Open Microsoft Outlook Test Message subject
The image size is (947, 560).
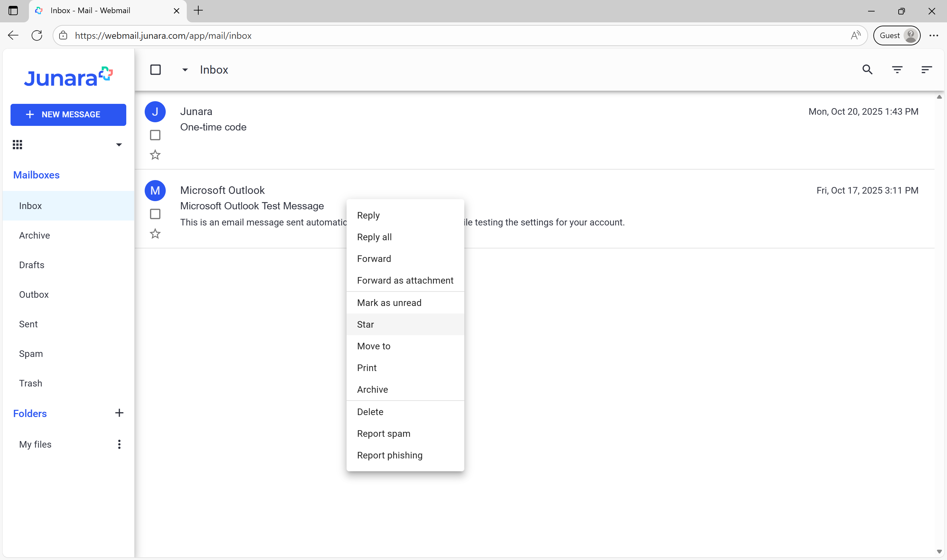252,206
